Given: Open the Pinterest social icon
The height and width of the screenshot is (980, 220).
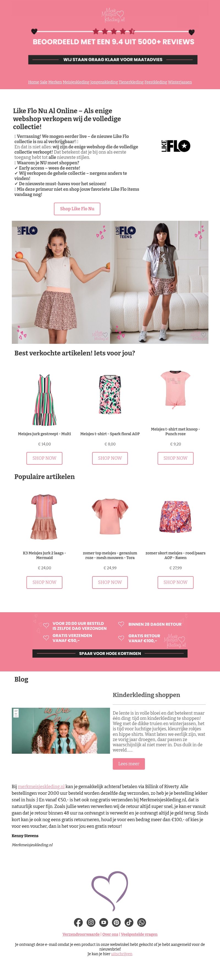Looking at the screenshot, I should click(x=116, y=922).
